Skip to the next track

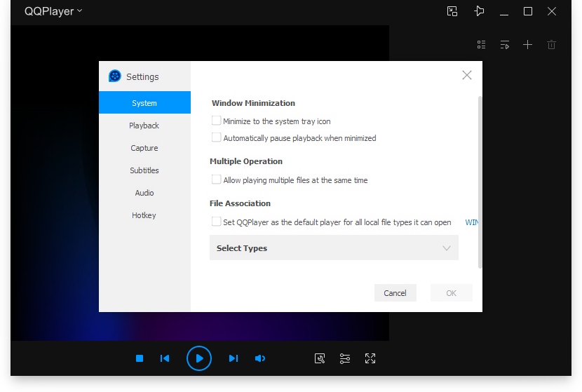coord(233,358)
